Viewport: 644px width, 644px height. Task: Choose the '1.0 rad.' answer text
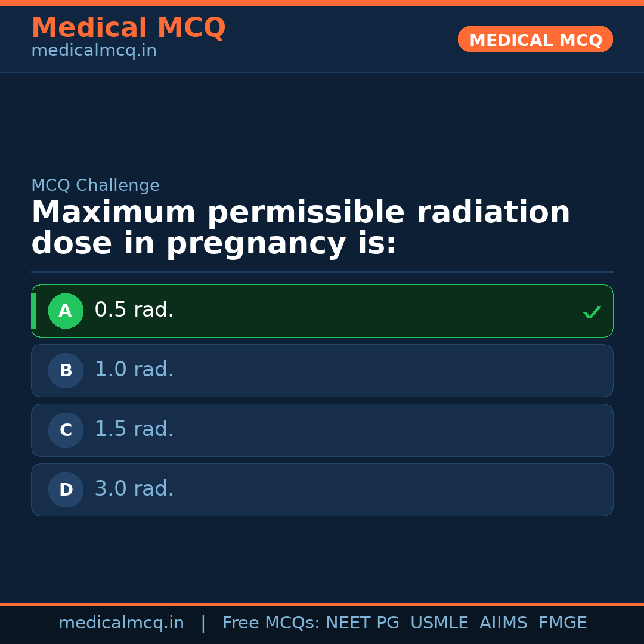point(134,370)
